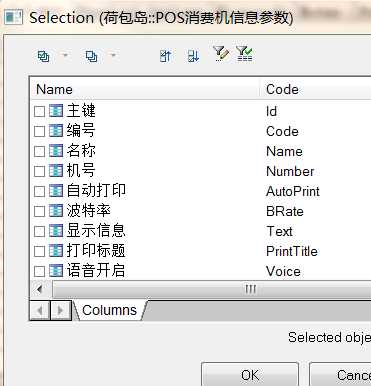The image size is (371, 386).
Task: Check the 名称 row checkbox
Action: coord(39,151)
